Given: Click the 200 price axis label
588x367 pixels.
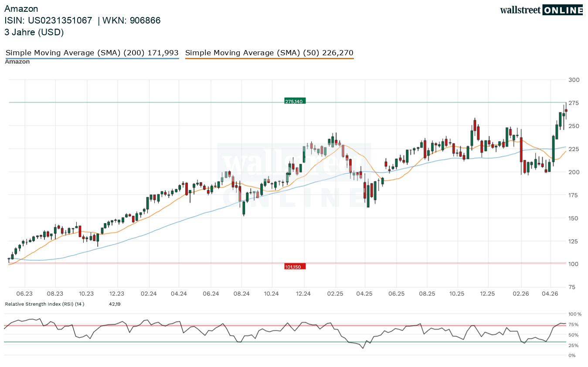Looking at the screenshot, I should (x=574, y=172).
